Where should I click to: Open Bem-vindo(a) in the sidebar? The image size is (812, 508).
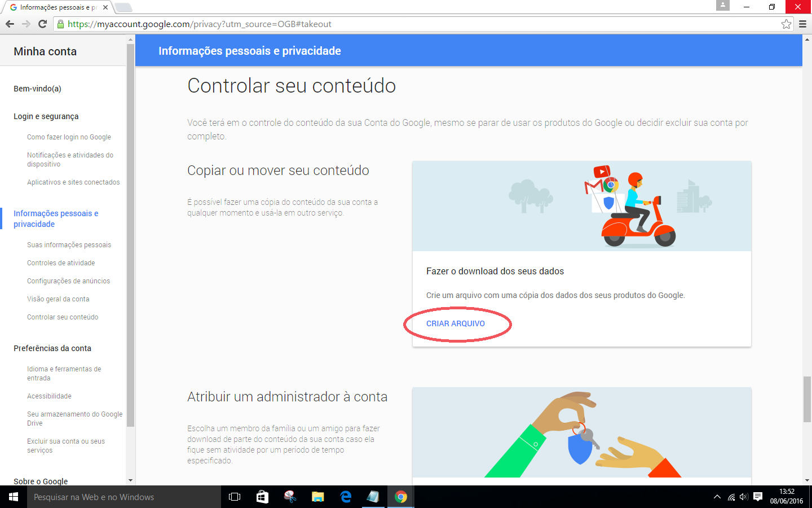pyautogui.click(x=37, y=89)
